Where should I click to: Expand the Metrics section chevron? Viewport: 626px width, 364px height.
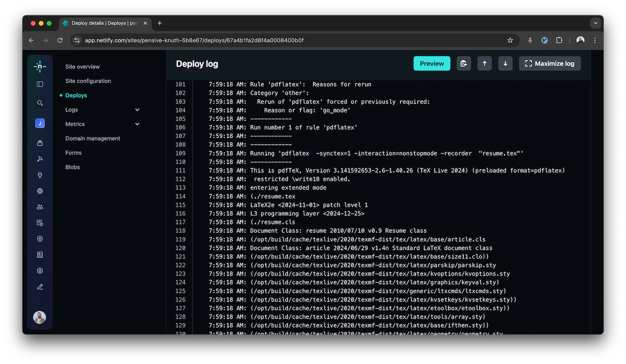coord(137,124)
